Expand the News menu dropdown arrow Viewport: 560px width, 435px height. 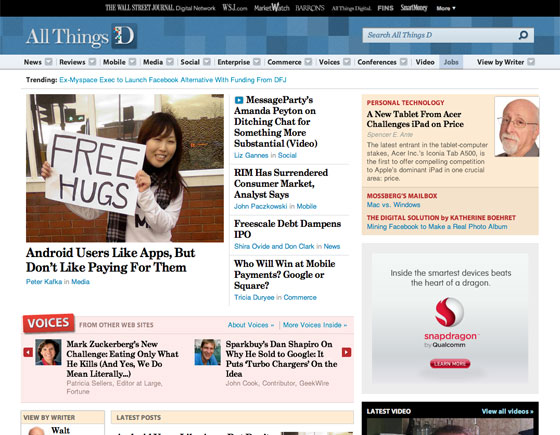(x=49, y=62)
